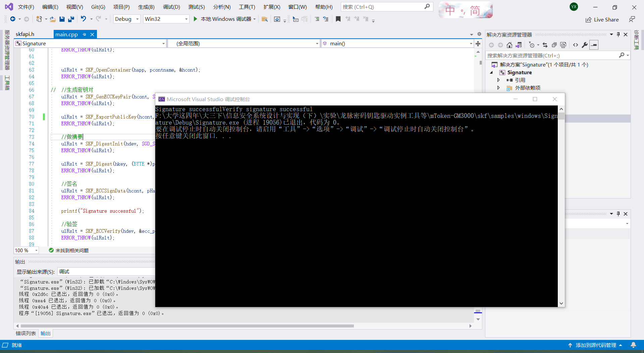Image resolution: width=644 pixels, height=353 pixels.
Task: Switch to the 错误列表 tab
Action: [26, 333]
